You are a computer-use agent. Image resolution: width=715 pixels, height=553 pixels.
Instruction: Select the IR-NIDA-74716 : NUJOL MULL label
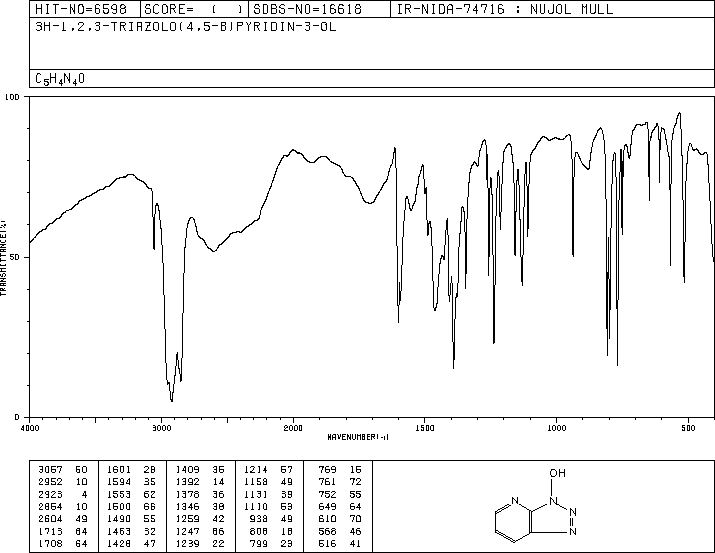click(x=505, y=9)
